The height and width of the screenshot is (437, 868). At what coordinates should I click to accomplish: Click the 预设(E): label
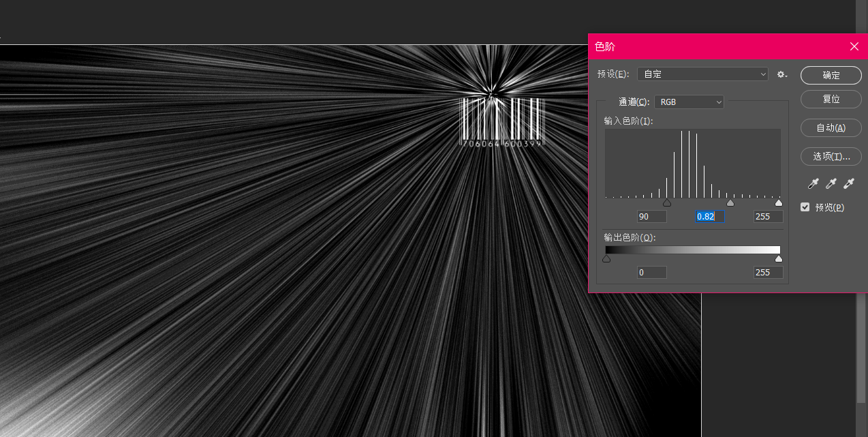pos(613,74)
